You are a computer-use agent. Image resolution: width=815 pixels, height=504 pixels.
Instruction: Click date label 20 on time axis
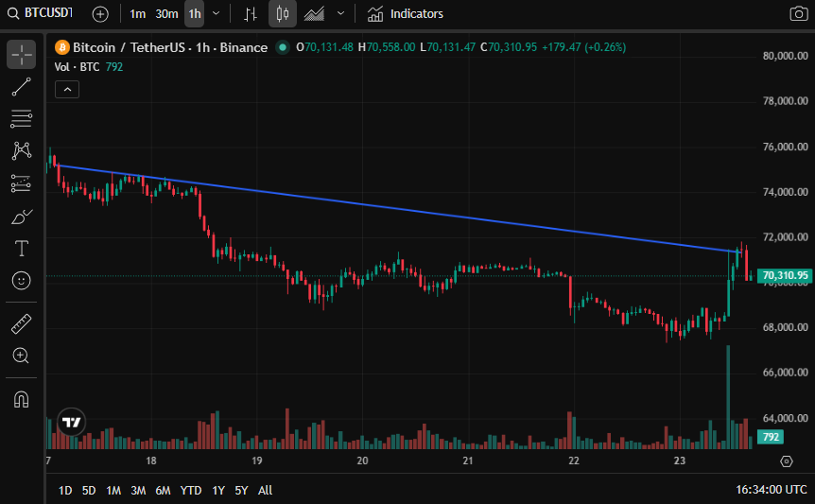(362, 461)
